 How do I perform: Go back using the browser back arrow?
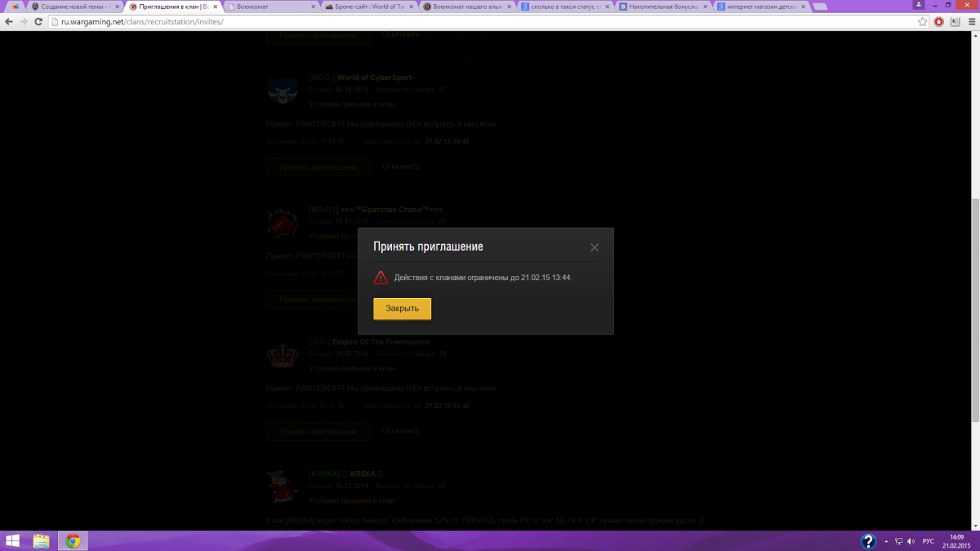tap(10, 21)
